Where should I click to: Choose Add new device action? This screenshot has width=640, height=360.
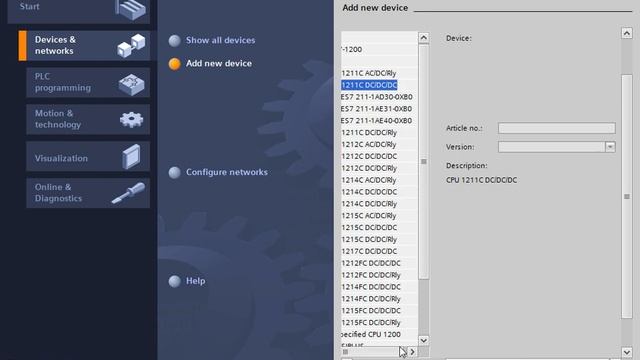point(219,64)
